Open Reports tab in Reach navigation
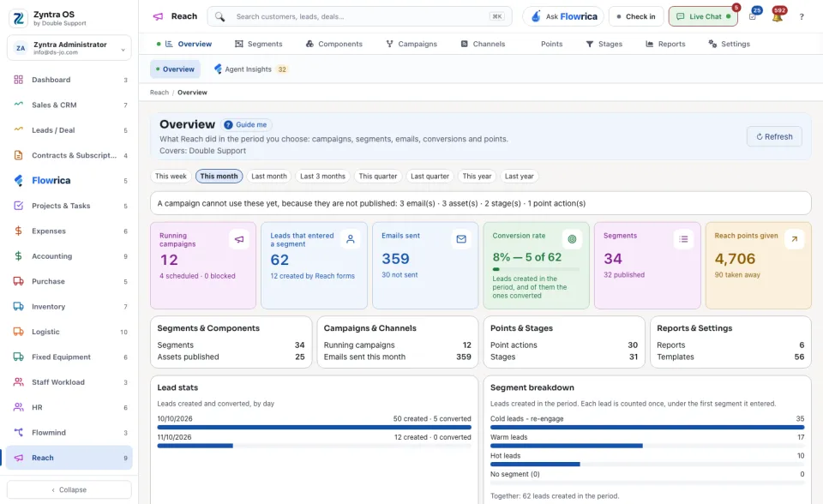The height and width of the screenshot is (504, 823). tap(665, 44)
